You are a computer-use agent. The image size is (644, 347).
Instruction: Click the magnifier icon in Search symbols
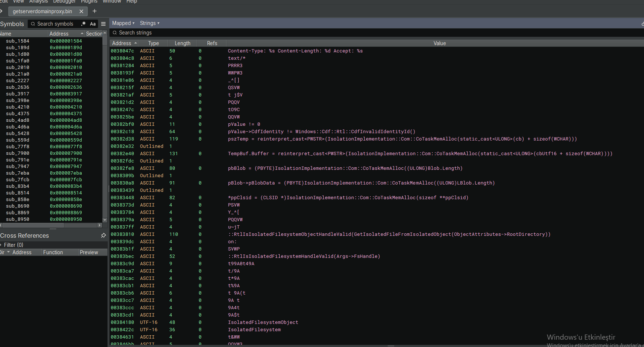click(x=33, y=24)
